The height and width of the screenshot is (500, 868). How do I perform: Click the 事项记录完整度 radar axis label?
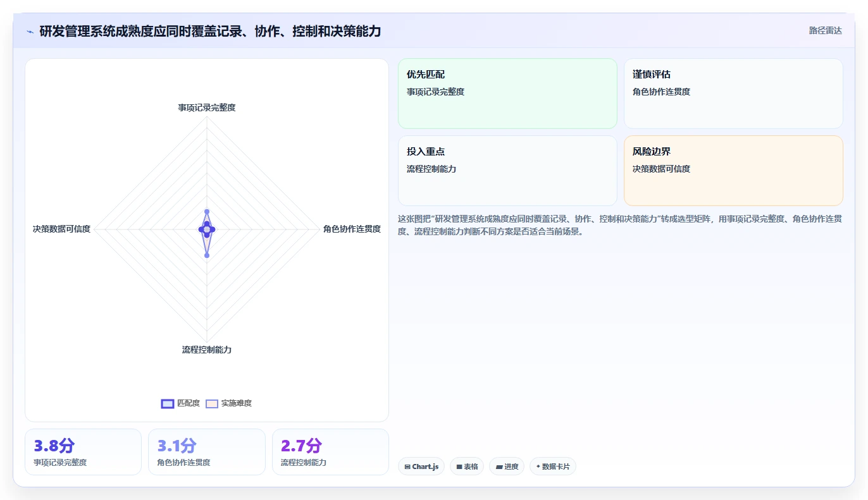207,107
